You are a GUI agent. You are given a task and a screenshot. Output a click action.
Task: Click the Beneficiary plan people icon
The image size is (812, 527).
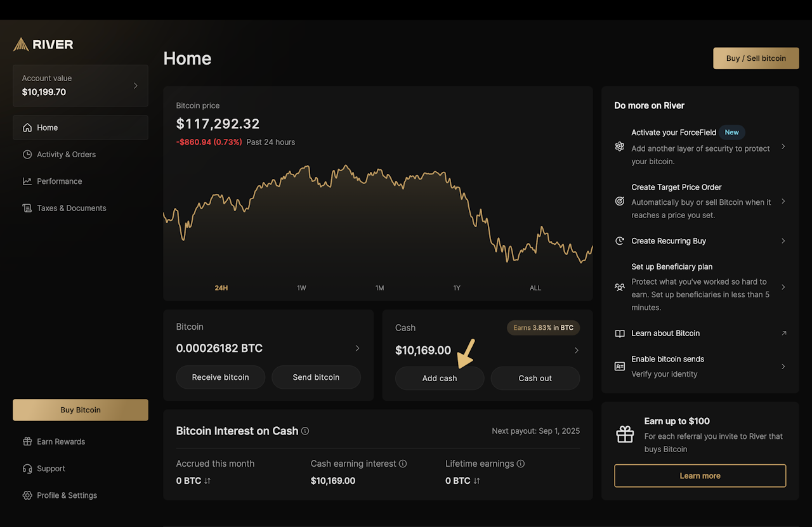(x=620, y=287)
